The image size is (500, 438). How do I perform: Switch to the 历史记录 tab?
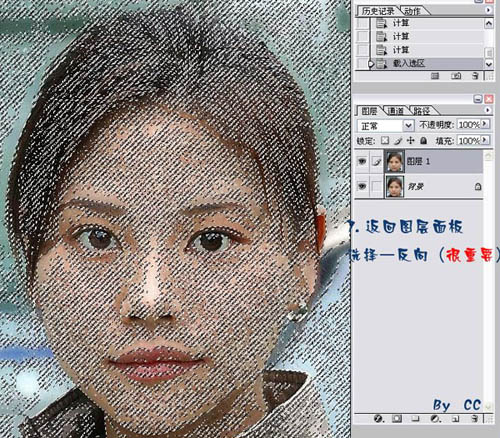pos(378,11)
